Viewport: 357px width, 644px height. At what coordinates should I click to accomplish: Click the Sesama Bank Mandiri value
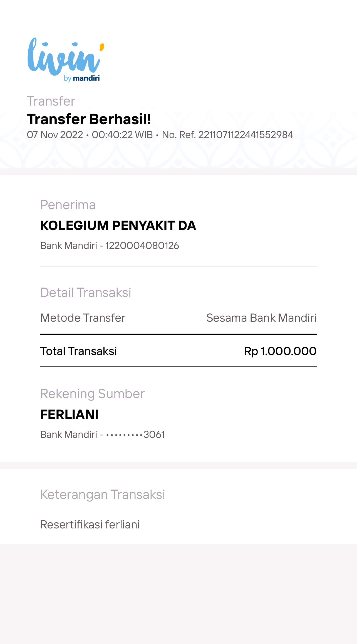tap(261, 318)
